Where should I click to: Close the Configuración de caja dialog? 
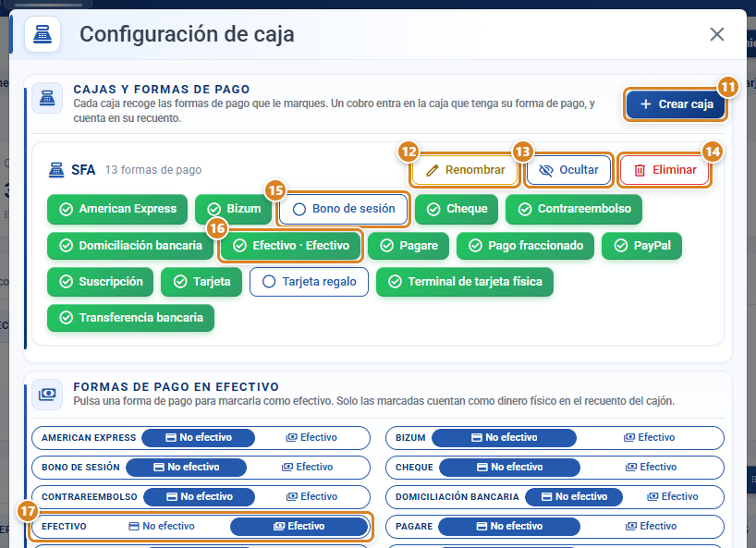[x=717, y=34]
